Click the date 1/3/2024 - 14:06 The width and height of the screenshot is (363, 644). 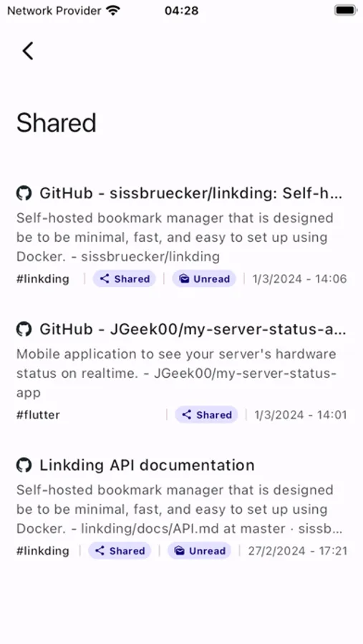pos(300,279)
